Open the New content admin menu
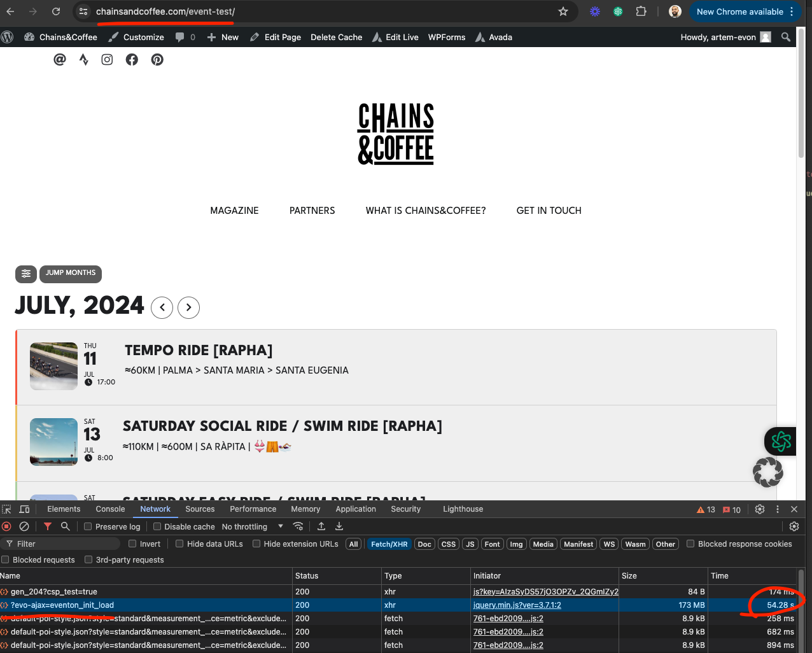Image resolution: width=812 pixels, height=653 pixels. pyautogui.click(x=223, y=37)
